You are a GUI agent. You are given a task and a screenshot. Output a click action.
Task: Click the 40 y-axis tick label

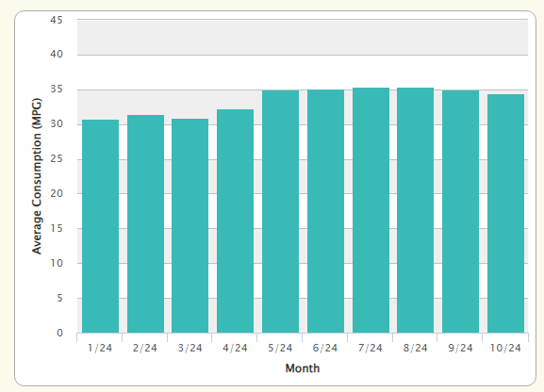point(57,54)
